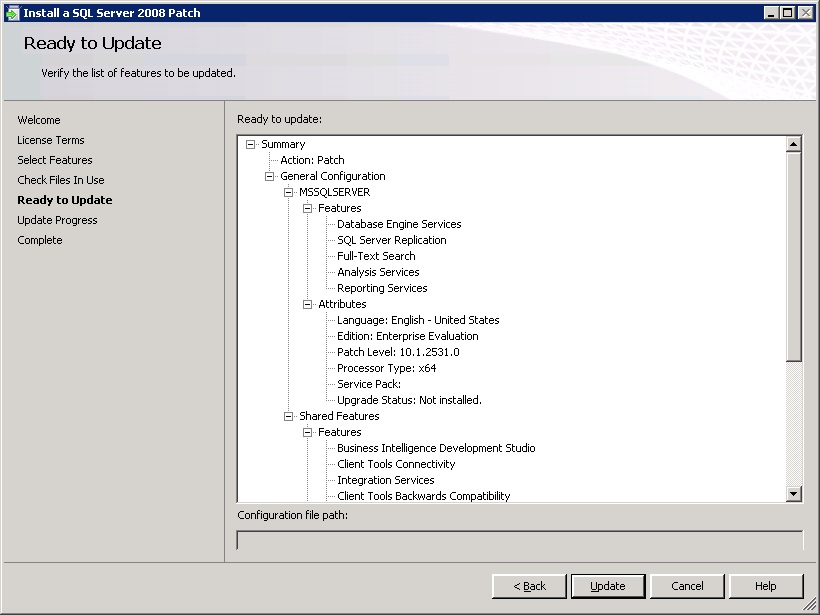Open Help for the installer
The height and width of the screenshot is (615, 820).
coord(766,586)
